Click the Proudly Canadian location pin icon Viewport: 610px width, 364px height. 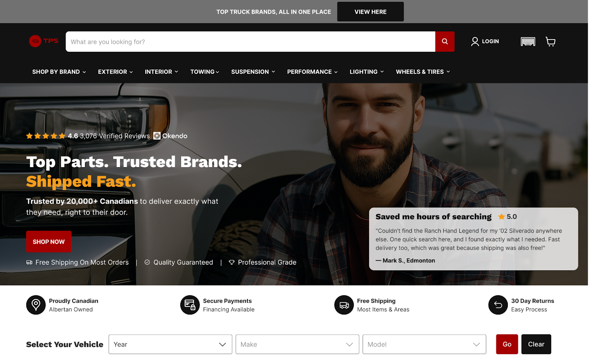[x=36, y=305]
